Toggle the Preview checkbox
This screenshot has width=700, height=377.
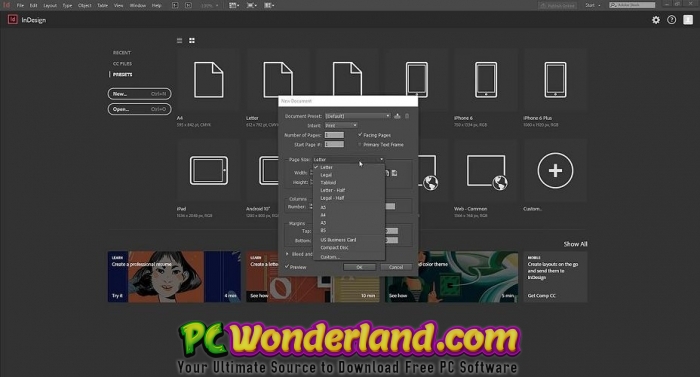point(287,267)
